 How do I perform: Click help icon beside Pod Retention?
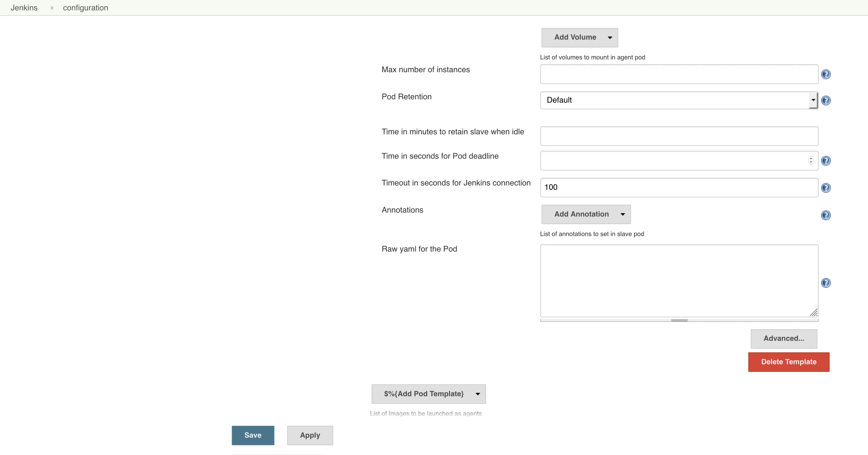pos(826,101)
